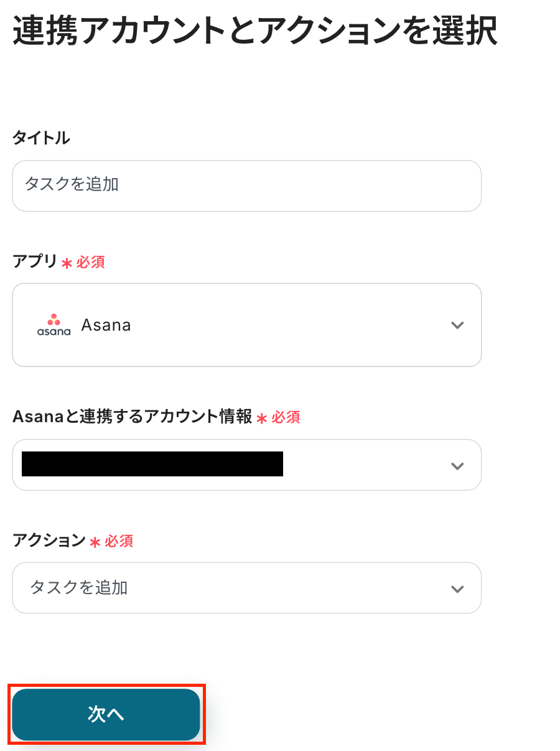
Task: Open the Asana account dropdown arrow
Action: pos(457,466)
